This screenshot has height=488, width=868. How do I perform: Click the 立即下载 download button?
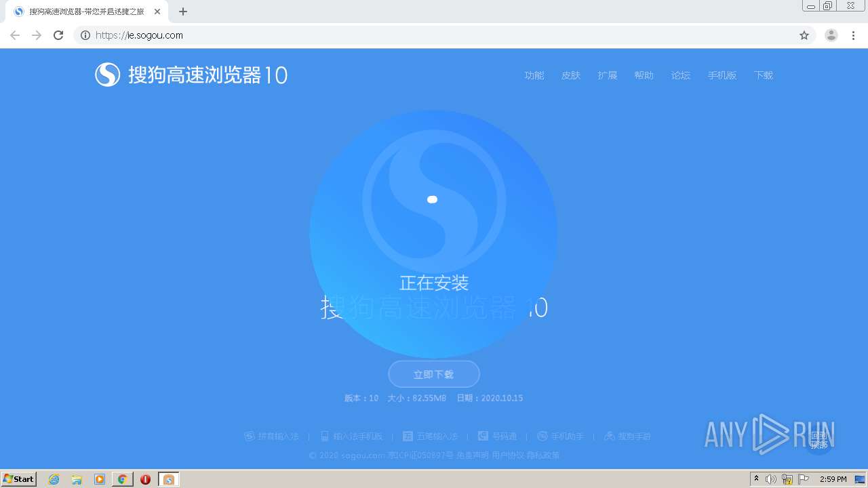[434, 374]
